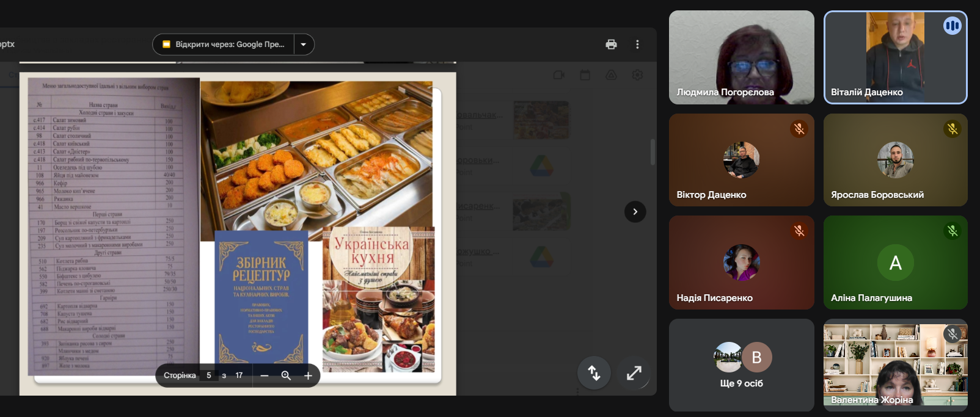Screen dimensions: 980x417
Task: Click the Валентина Жоріна name label
Action: click(x=872, y=400)
